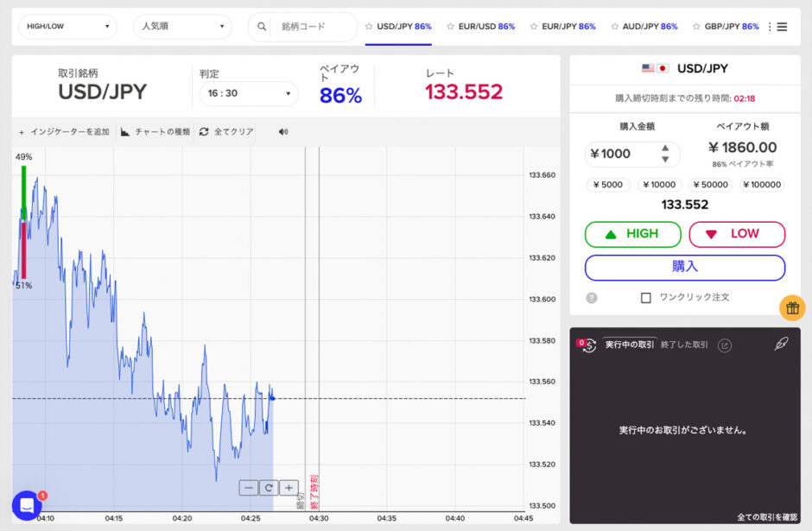Open the gift box promotion icon
The image size is (812, 531).
click(792, 307)
